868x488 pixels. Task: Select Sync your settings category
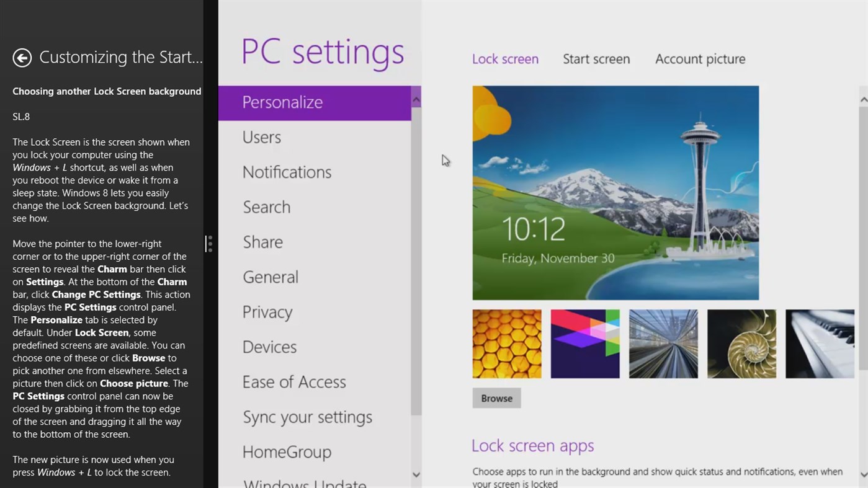(307, 417)
